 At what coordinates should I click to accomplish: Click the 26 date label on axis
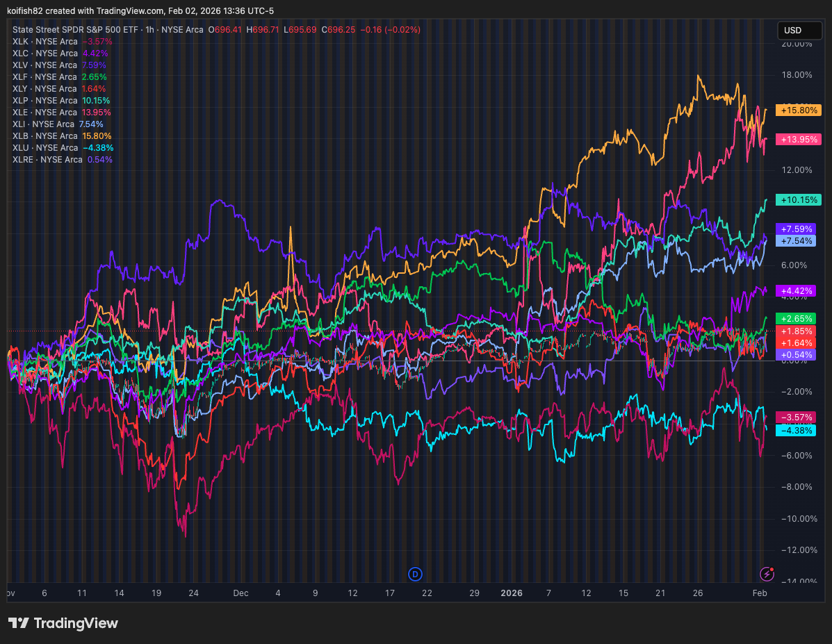[698, 593]
